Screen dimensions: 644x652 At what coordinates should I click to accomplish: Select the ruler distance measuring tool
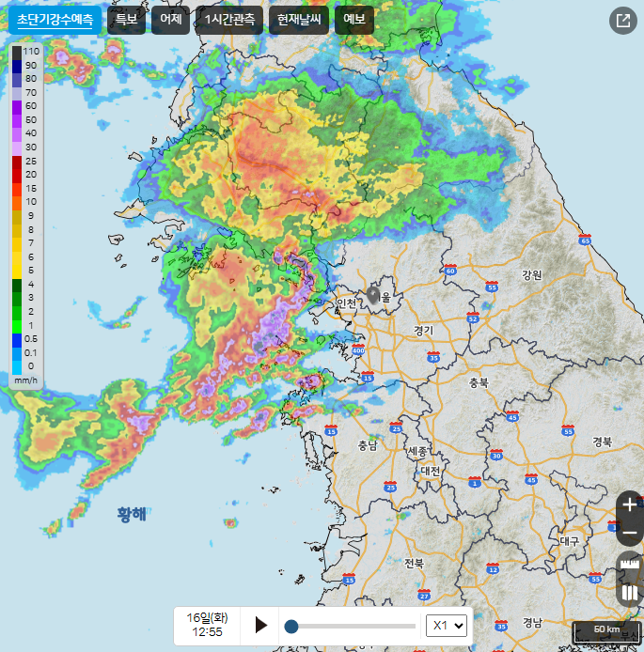[630, 564]
